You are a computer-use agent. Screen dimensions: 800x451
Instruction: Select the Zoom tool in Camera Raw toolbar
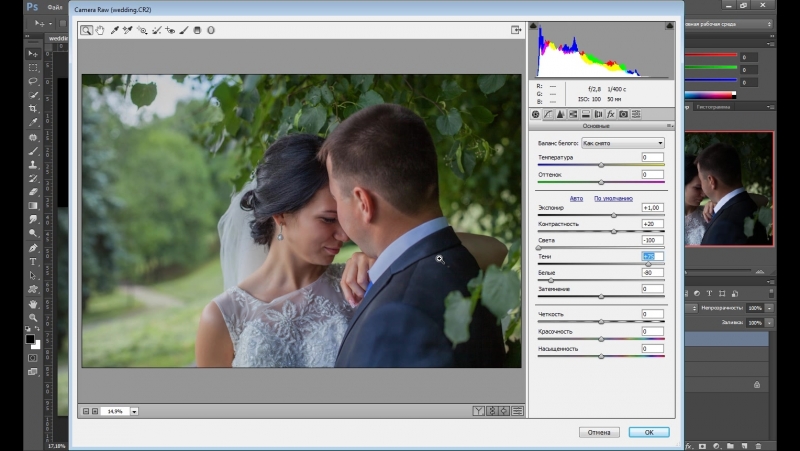click(x=87, y=30)
